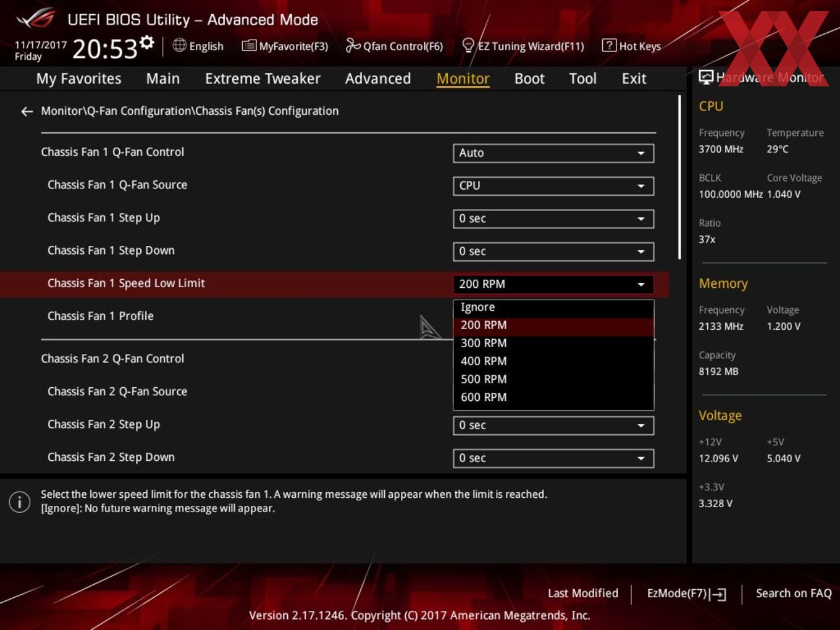Open Extreme Tweaker tab
840x630 pixels.
tap(262, 78)
